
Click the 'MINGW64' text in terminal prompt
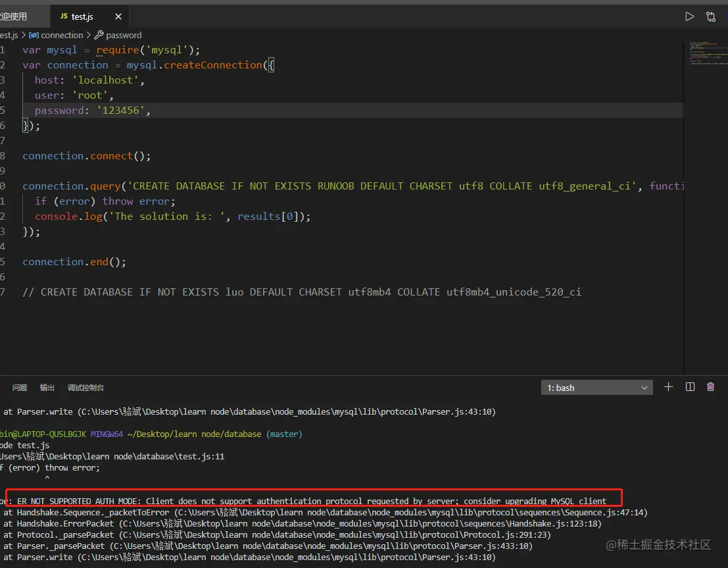click(x=107, y=434)
